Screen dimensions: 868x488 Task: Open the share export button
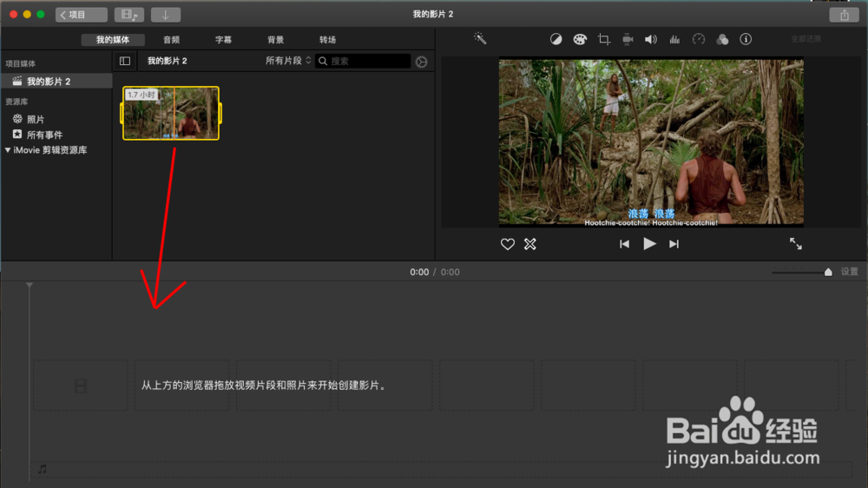pyautogui.click(x=845, y=15)
